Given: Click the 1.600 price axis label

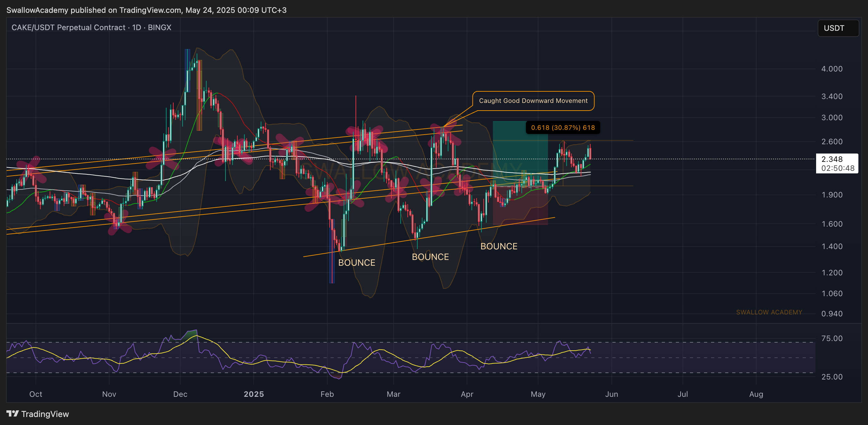Looking at the screenshot, I should point(831,224).
